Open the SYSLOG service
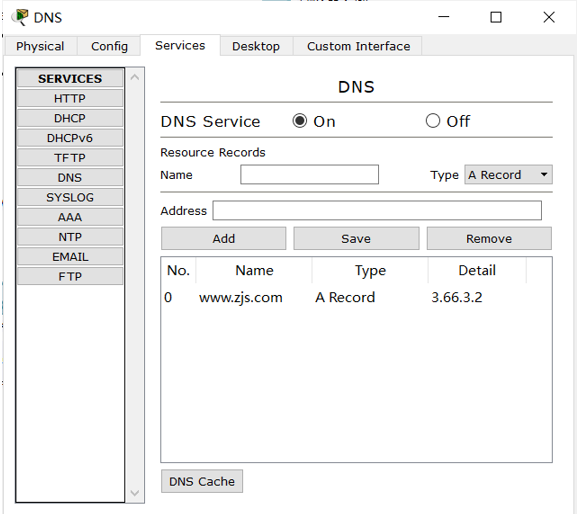 click(70, 198)
